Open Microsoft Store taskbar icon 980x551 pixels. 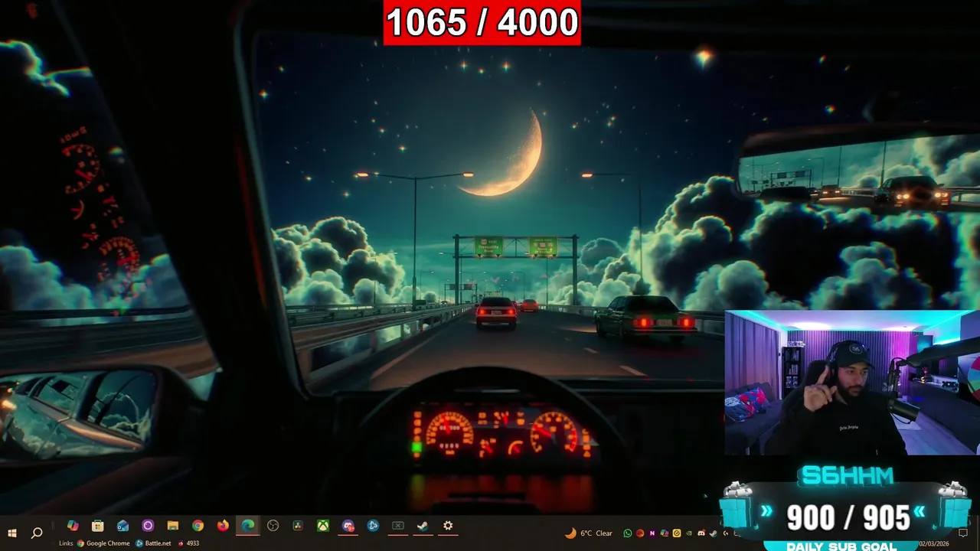(x=98, y=526)
